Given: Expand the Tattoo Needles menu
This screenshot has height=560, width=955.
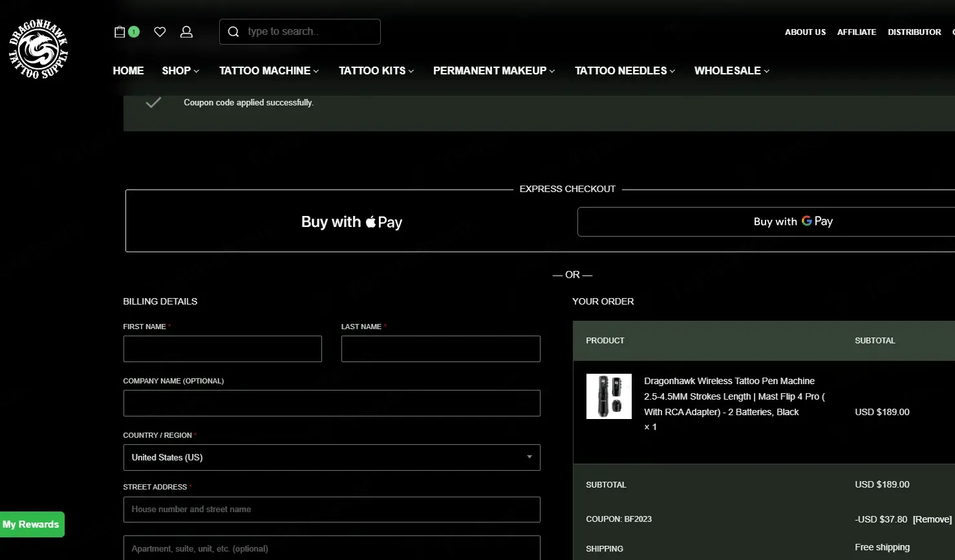Looking at the screenshot, I should (x=625, y=70).
